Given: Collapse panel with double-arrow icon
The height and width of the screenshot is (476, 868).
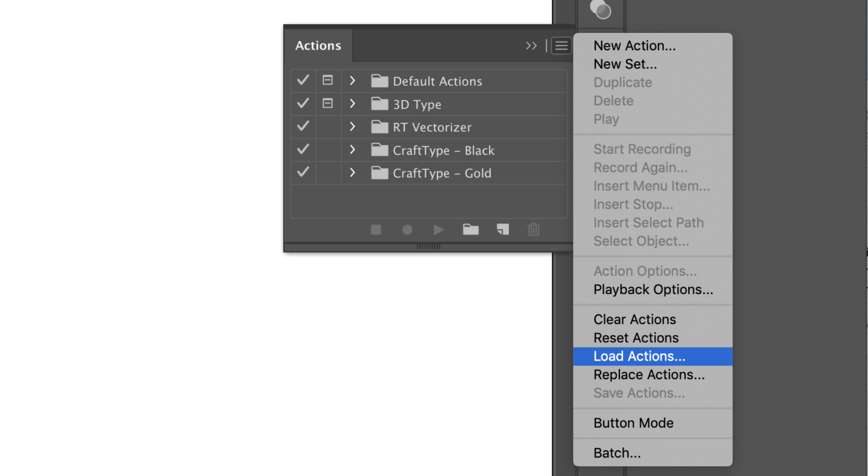Looking at the screenshot, I should pyautogui.click(x=531, y=46).
